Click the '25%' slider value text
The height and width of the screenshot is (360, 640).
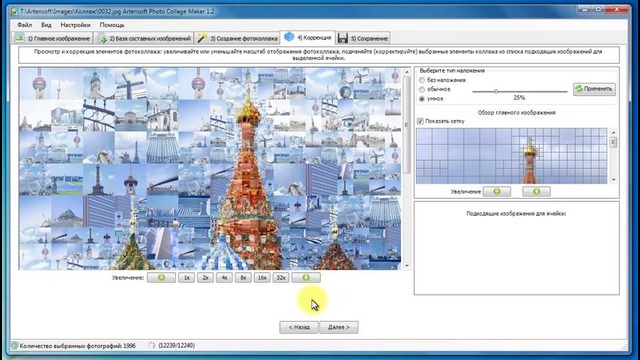pyautogui.click(x=519, y=98)
